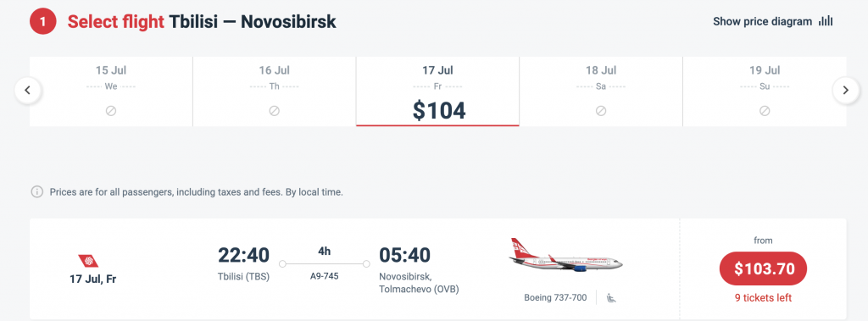Select the 17 Jul $104 date tab

[x=437, y=91]
